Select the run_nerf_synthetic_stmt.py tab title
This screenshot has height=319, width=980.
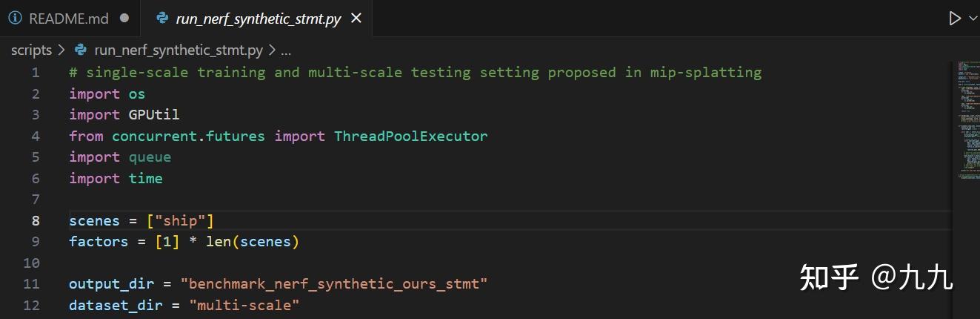(x=258, y=19)
